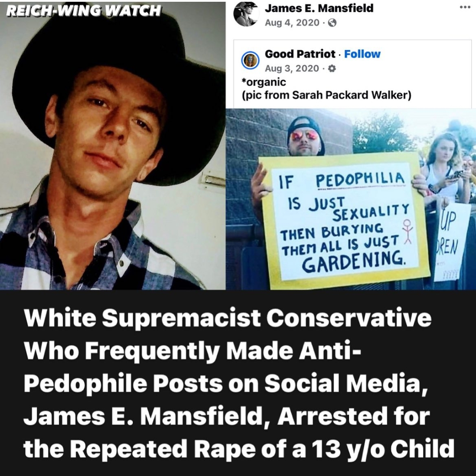This screenshot has height=476, width=476.
Task: Open the cowboy hat man photo
Action: click(x=112, y=146)
